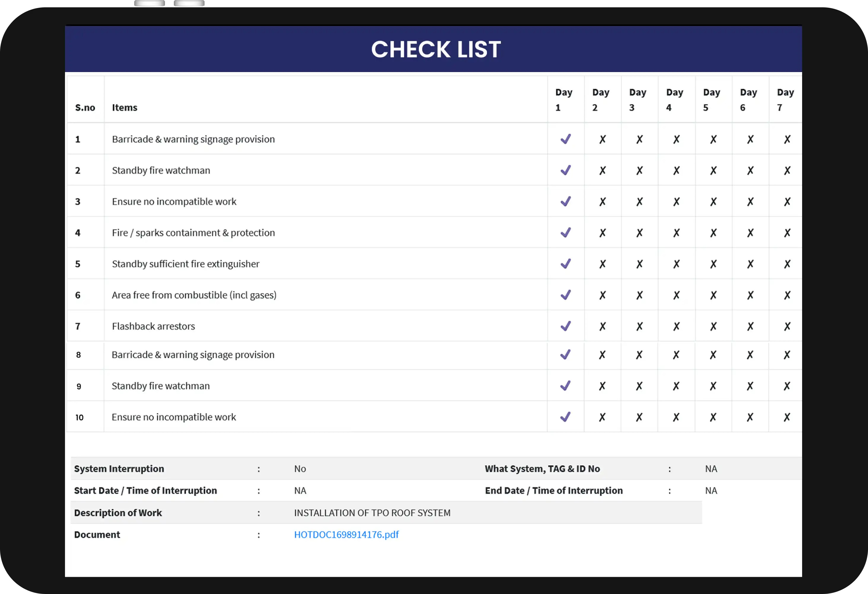Screen dimensions: 868x594
Task: Click Day 1 checkmark in row 2 Standby fire watchman
Action: tap(566, 170)
